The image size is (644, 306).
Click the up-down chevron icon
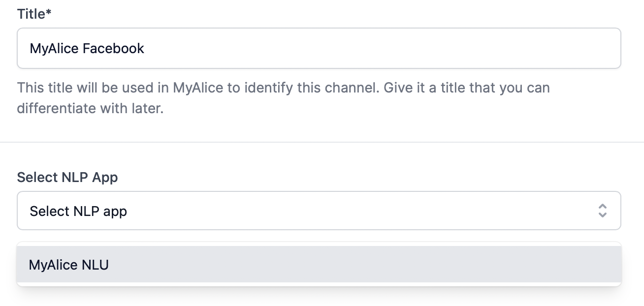click(x=602, y=211)
